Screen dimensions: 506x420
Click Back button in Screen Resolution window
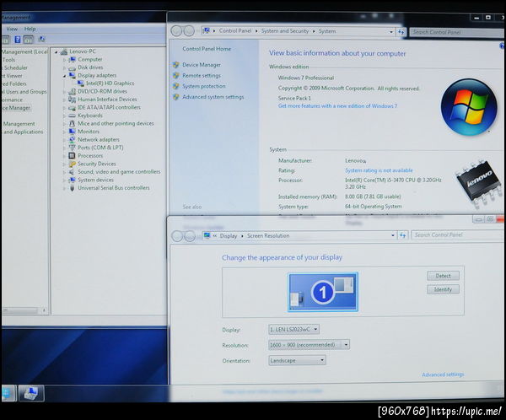(x=177, y=236)
